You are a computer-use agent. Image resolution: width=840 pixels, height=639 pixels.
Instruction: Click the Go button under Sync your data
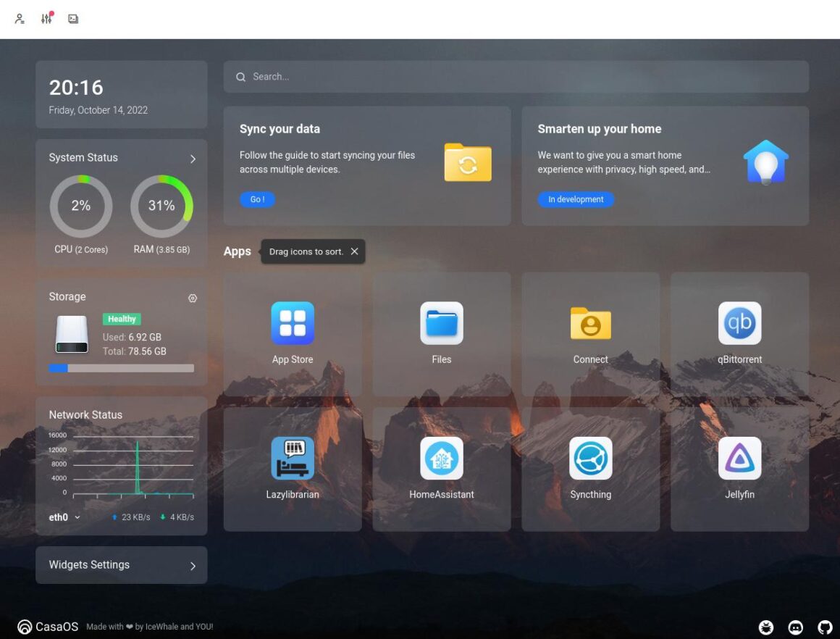(x=257, y=199)
